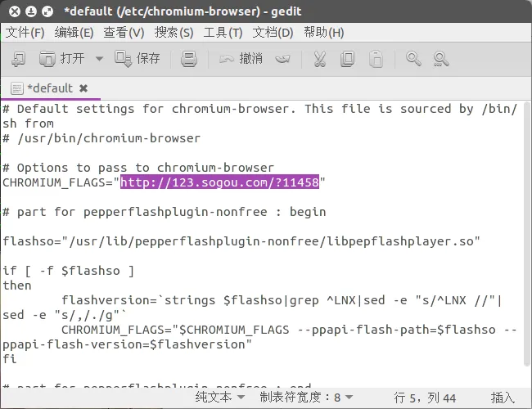The height and width of the screenshot is (409, 532).
Task: Click the highlighted sogou URL text
Action: (x=220, y=182)
